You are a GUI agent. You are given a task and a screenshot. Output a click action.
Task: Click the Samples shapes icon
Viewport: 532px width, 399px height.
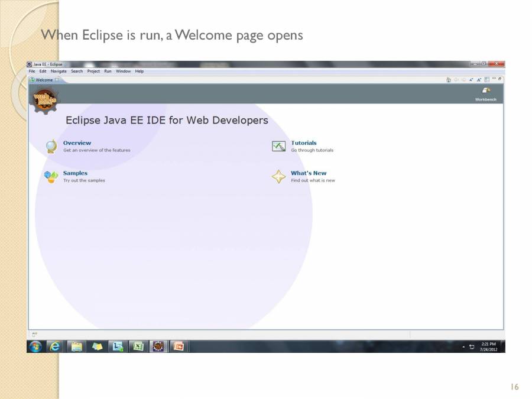coord(51,177)
